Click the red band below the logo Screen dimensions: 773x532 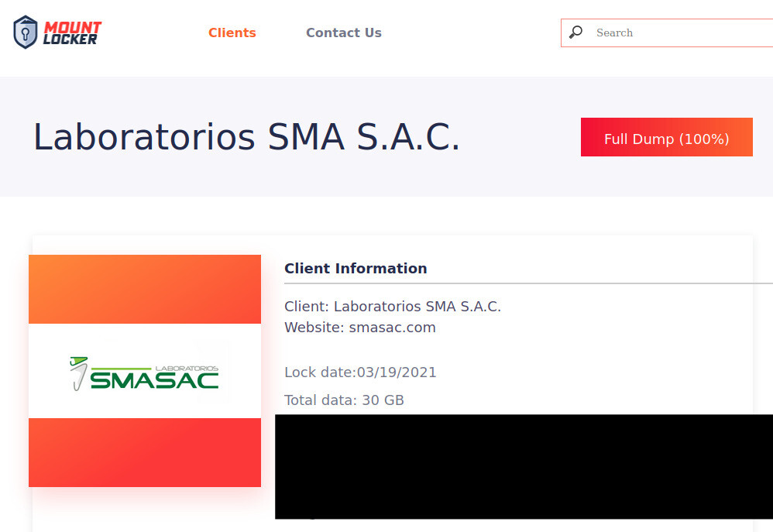tap(144, 452)
